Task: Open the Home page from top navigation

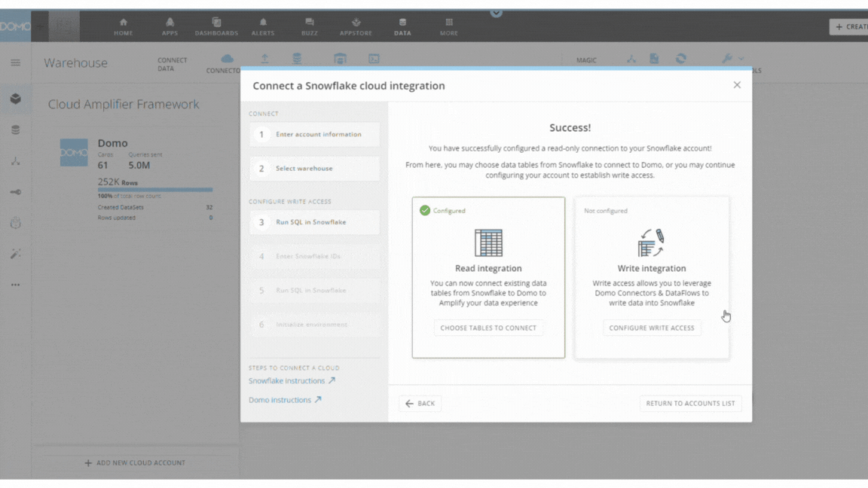Action: click(x=123, y=26)
